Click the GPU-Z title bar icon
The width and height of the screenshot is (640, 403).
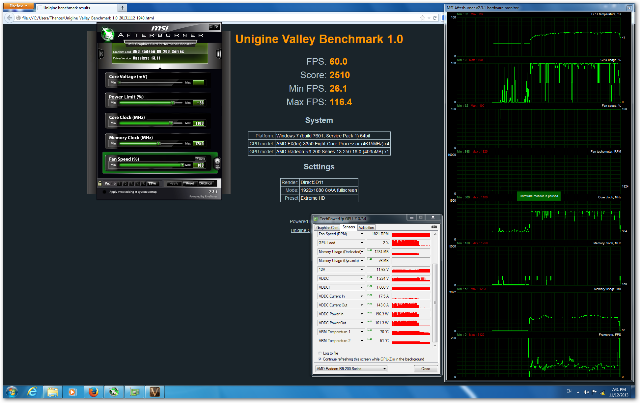coord(316,218)
